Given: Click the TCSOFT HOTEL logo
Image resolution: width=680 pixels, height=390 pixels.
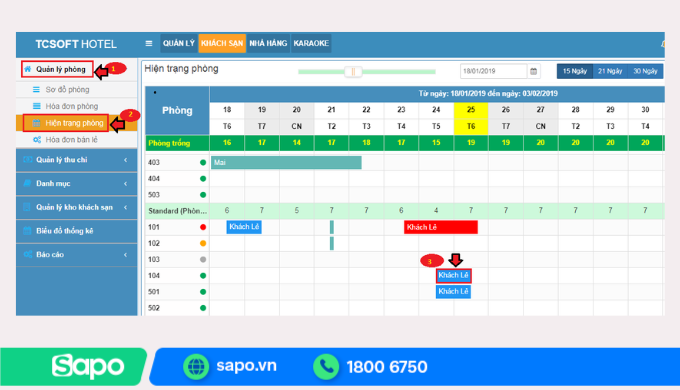Looking at the screenshot, I should point(76,44).
